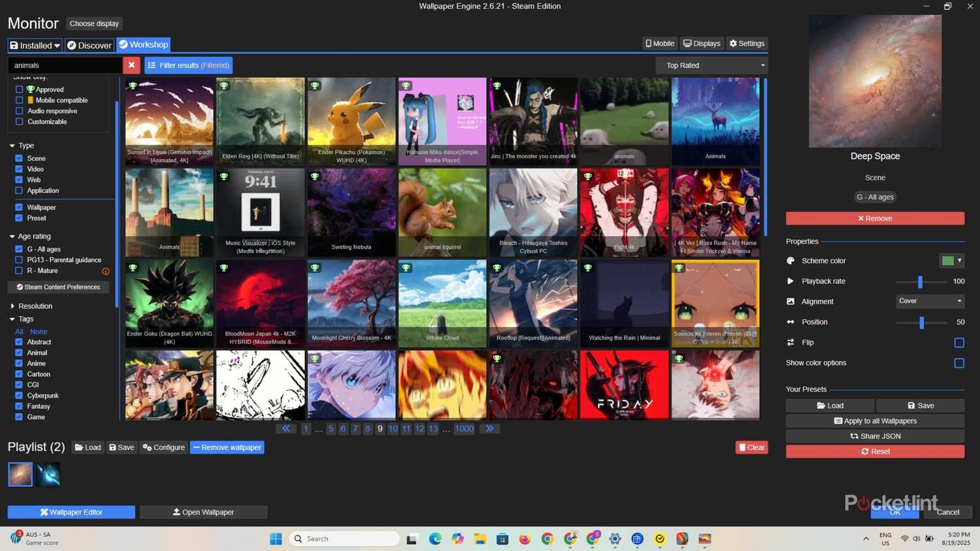Viewport: 980px width, 551px height.
Task: Switch to the Discover tab
Action: coord(89,45)
